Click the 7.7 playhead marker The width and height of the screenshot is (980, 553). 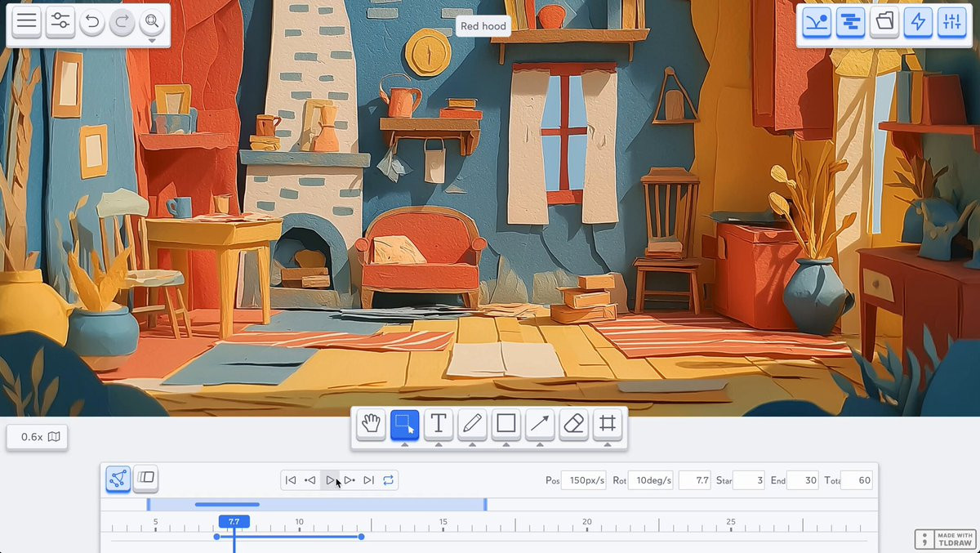click(x=234, y=521)
